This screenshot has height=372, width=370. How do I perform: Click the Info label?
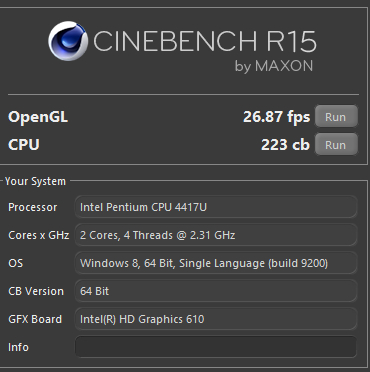[18, 347]
